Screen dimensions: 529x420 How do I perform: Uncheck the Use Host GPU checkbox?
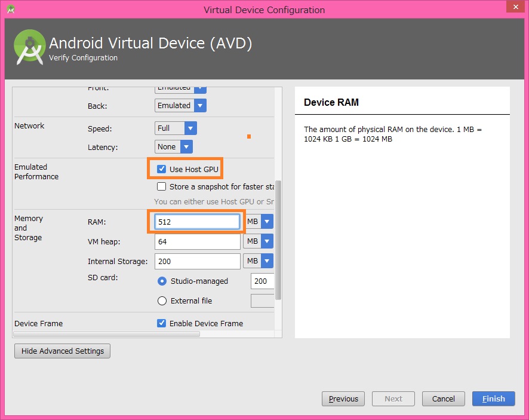coord(161,169)
